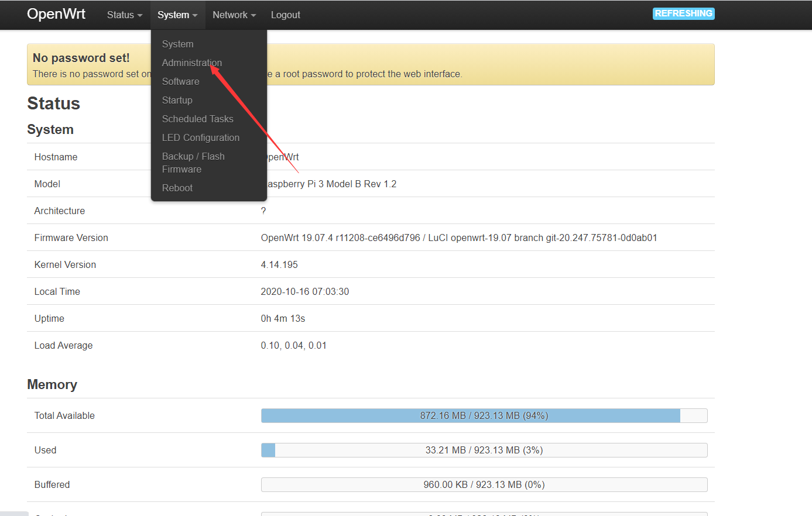Viewport: 812px width, 516px height.
Task: Click the Status page heading
Action: tap(54, 104)
